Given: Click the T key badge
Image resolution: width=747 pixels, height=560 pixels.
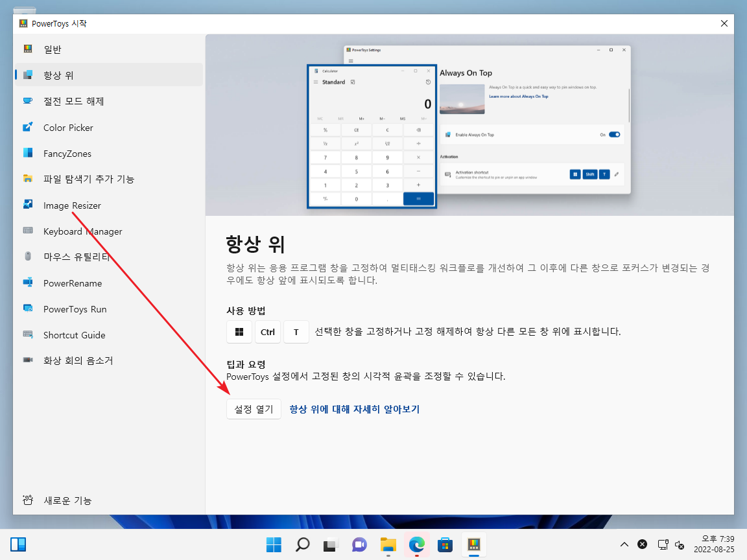Looking at the screenshot, I should pos(296,332).
